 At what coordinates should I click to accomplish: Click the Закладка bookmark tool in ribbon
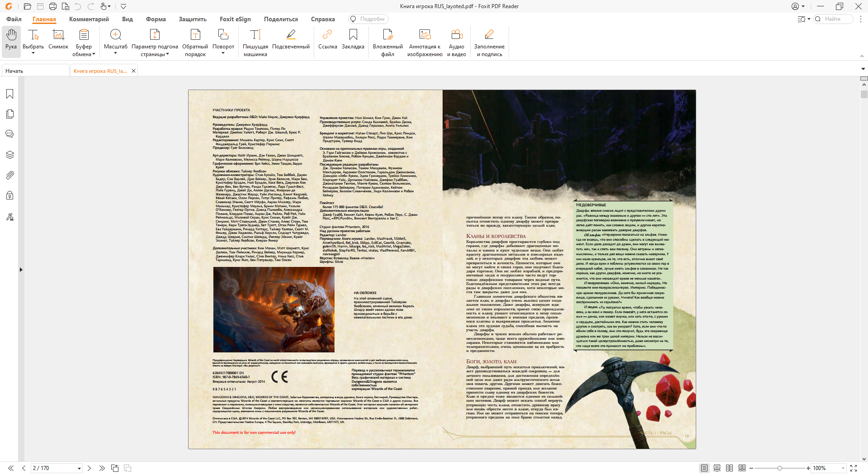tap(353, 39)
